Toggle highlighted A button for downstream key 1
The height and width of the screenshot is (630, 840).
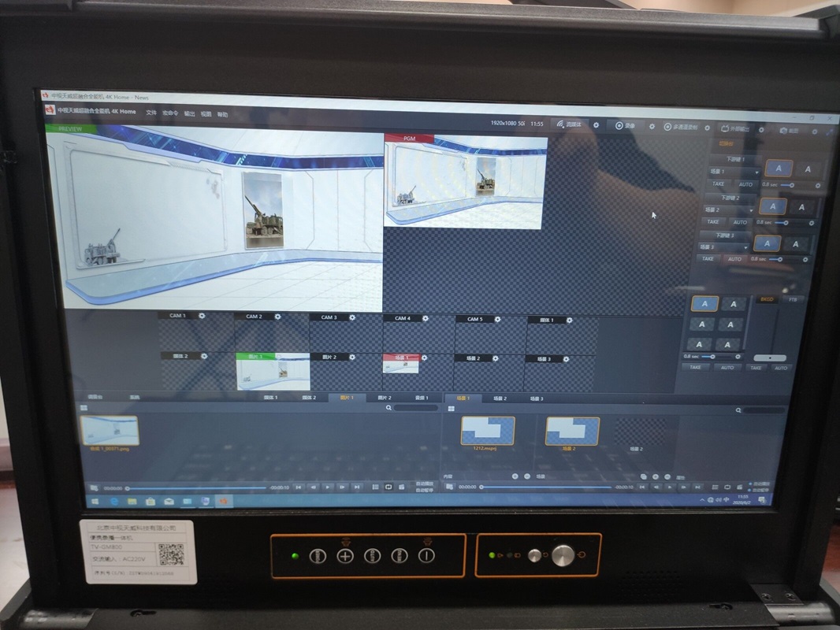coord(779,169)
